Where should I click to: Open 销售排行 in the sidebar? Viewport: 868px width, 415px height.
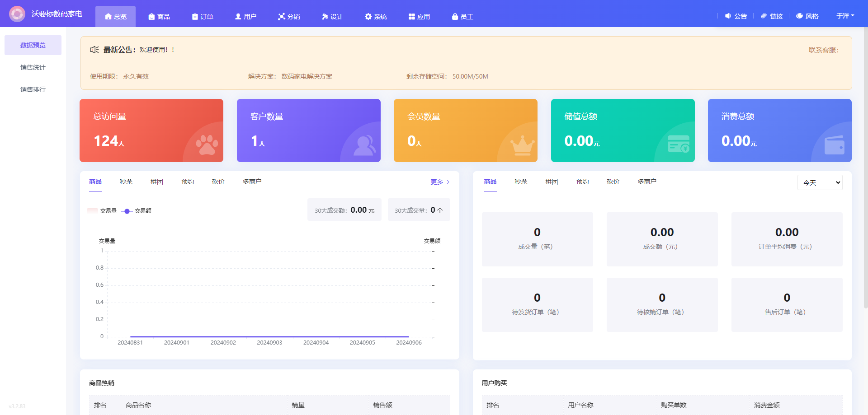pyautogui.click(x=33, y=89)
